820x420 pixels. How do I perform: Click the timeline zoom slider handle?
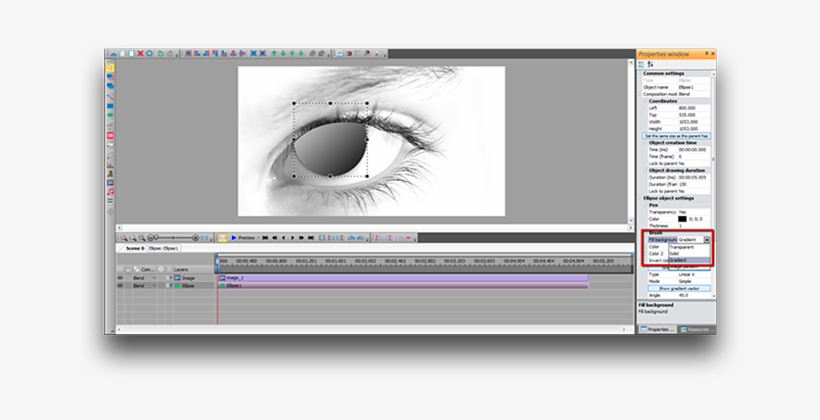pyautogui.click(x=157, y=238)
